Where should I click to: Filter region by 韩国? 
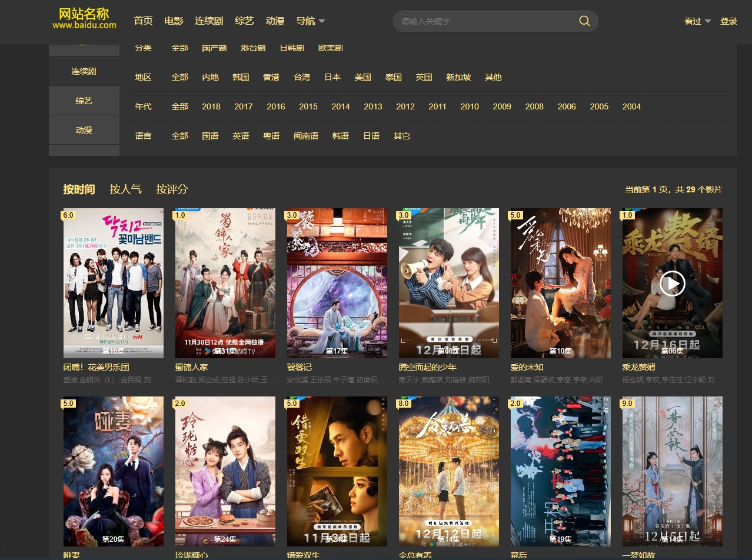(x=241, y=77)
